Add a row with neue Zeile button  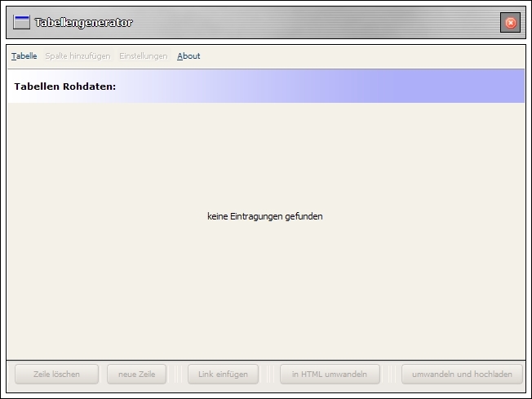136,375
